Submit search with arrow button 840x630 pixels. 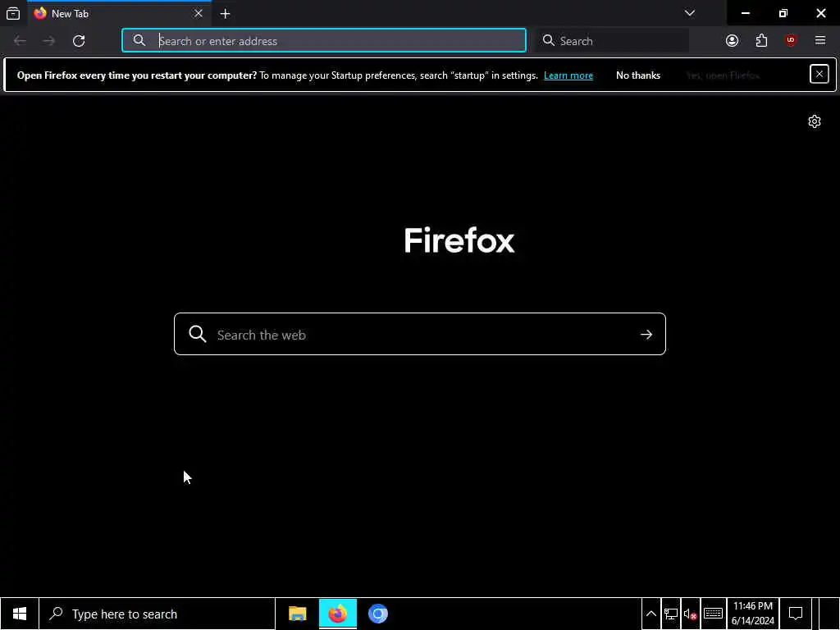click(646, 335)
